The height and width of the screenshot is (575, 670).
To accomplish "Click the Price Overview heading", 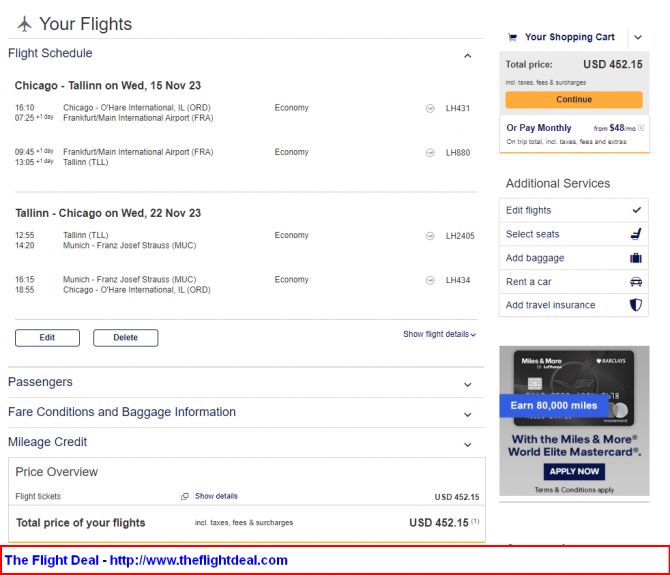I will [x=56, y=472].
